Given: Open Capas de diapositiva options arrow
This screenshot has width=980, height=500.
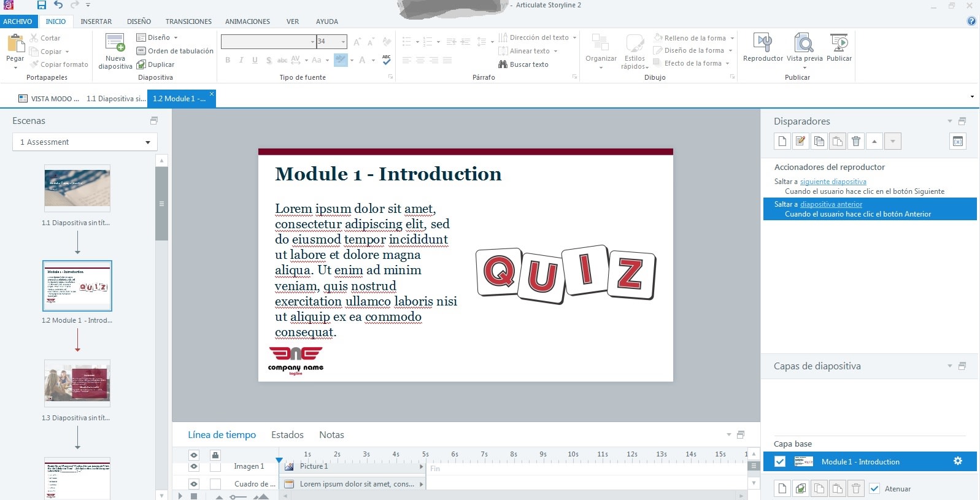Looking at the screenshot, I should coord(950,366).
